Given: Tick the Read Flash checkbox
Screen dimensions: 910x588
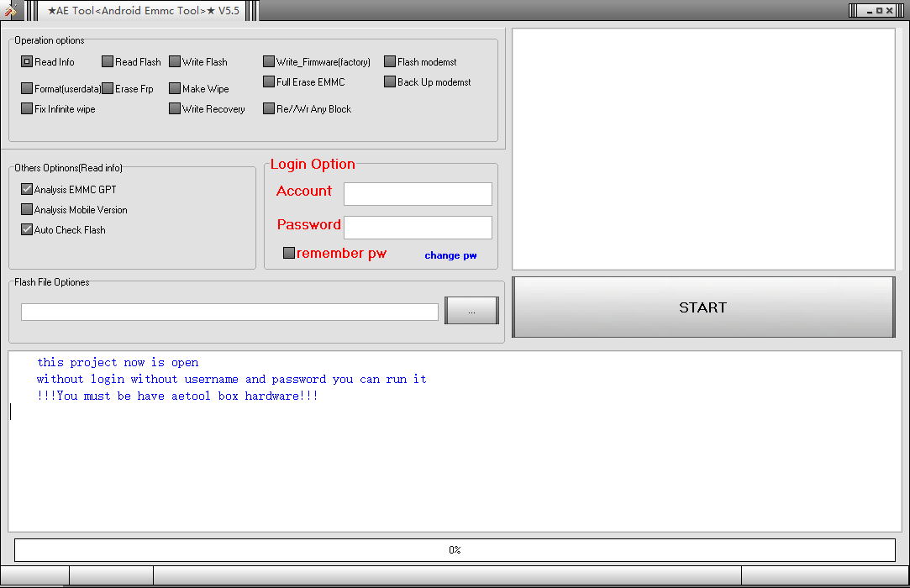Looking at the screenshot, I should [108, 61].
